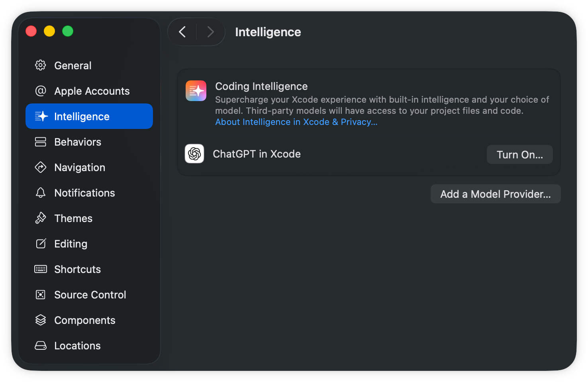Turn on ChatGPT in Xcode

coord(519,154)
